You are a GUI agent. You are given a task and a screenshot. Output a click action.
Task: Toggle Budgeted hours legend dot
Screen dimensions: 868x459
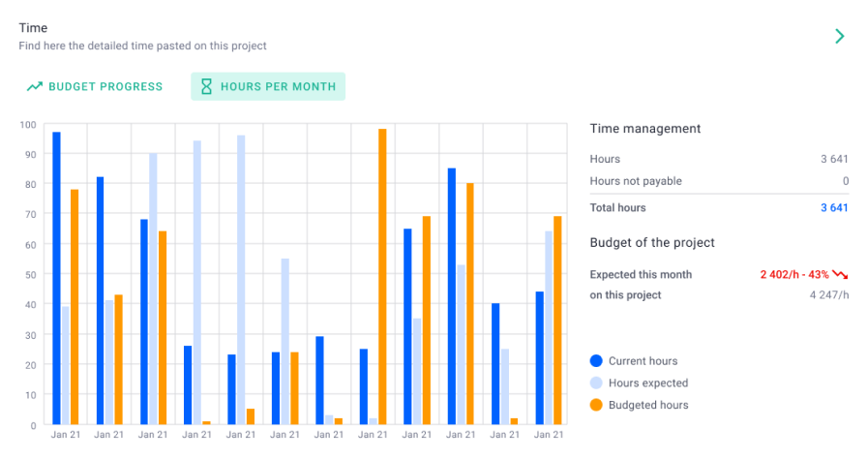[x=596, y=405]
